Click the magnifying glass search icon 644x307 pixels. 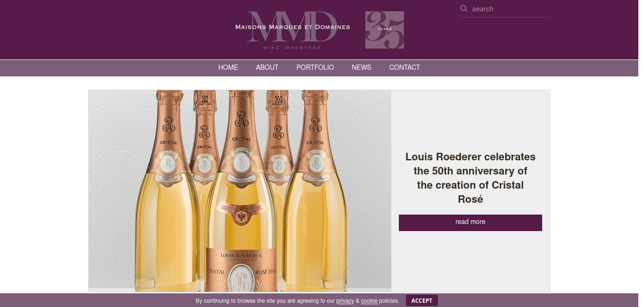(x=464, y=8)
